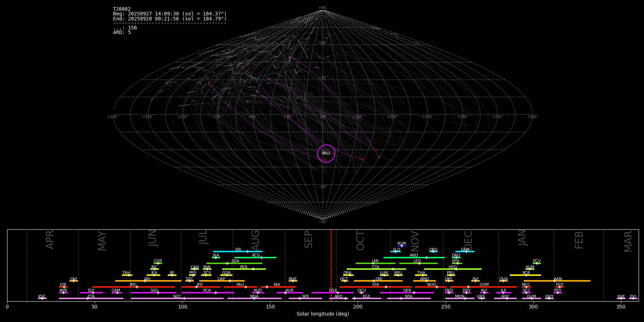Click the LEO shower label
Viewport: 644px width, 322px height.
tap(418, 261)
